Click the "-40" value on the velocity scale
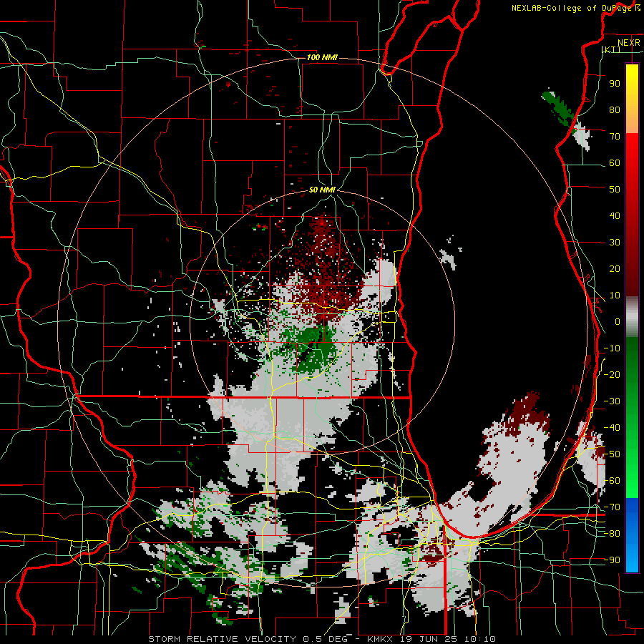Screen dimensions: 644x644 tap(612, 428)
